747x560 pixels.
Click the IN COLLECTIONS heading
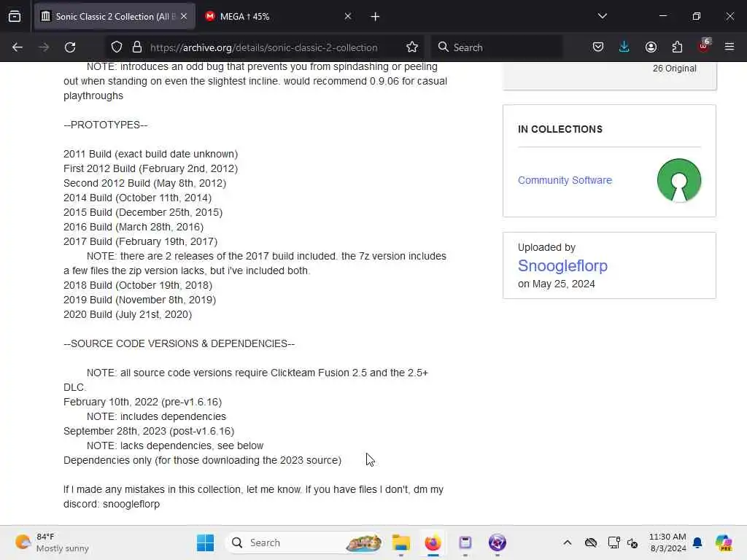point(560,130)
